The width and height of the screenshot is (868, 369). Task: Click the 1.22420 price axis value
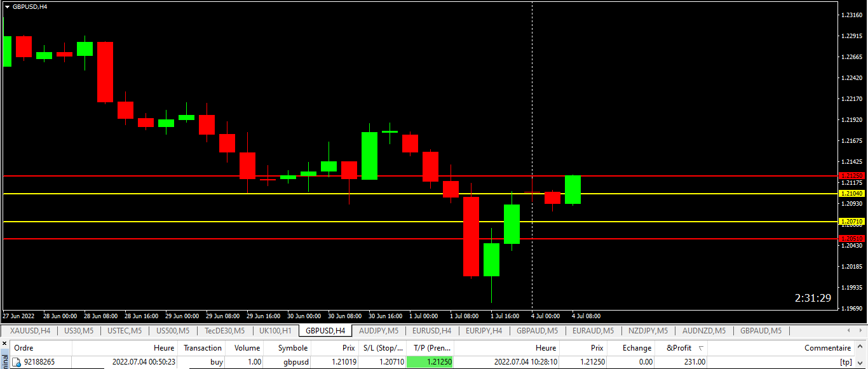[851, 77]
